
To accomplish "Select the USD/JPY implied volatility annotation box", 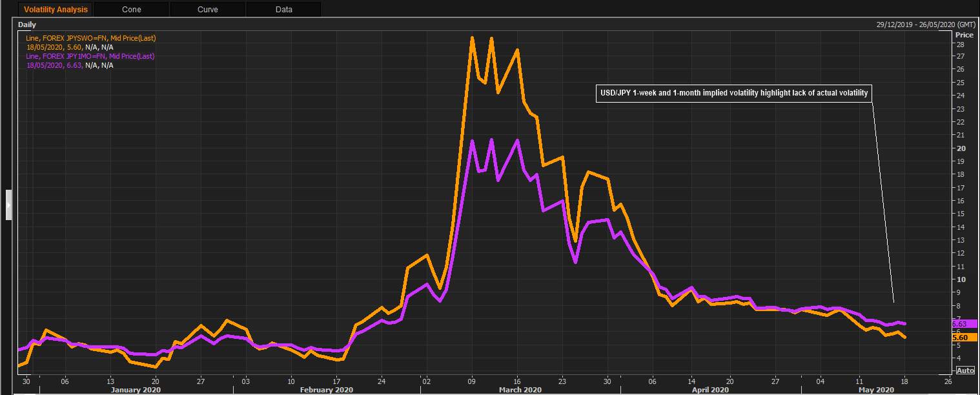I will [733, 94].
